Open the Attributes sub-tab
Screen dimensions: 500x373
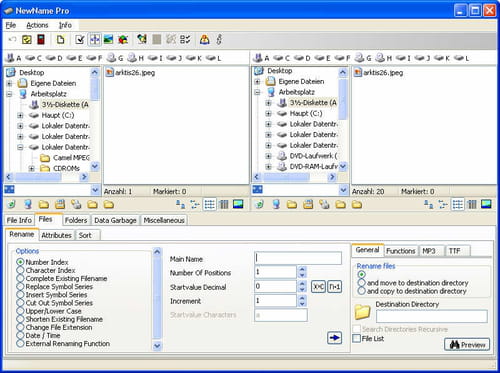56,235
